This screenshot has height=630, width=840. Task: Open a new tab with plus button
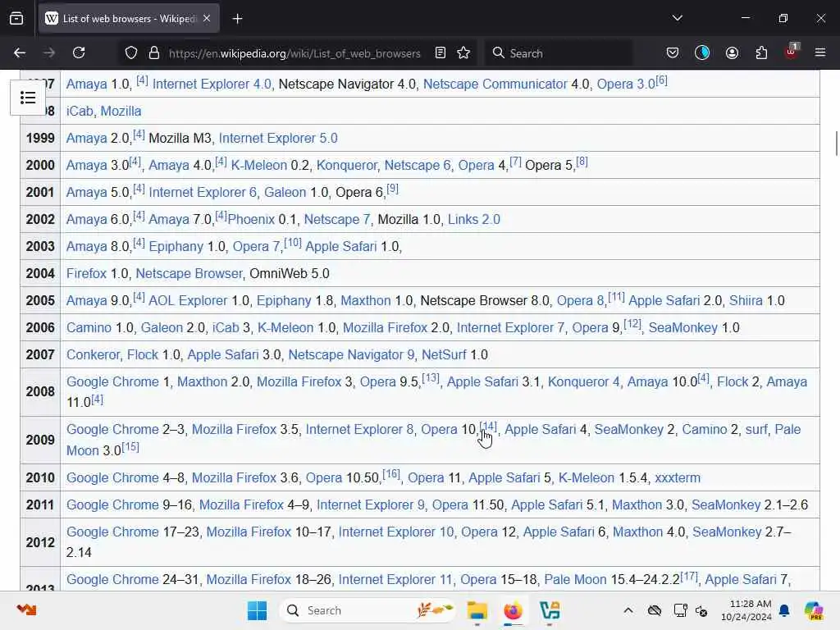click(237, 19)
